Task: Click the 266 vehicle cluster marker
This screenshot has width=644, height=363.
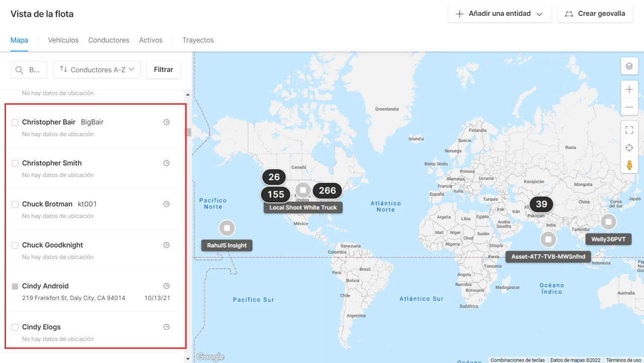Action: tap(327, 190)
